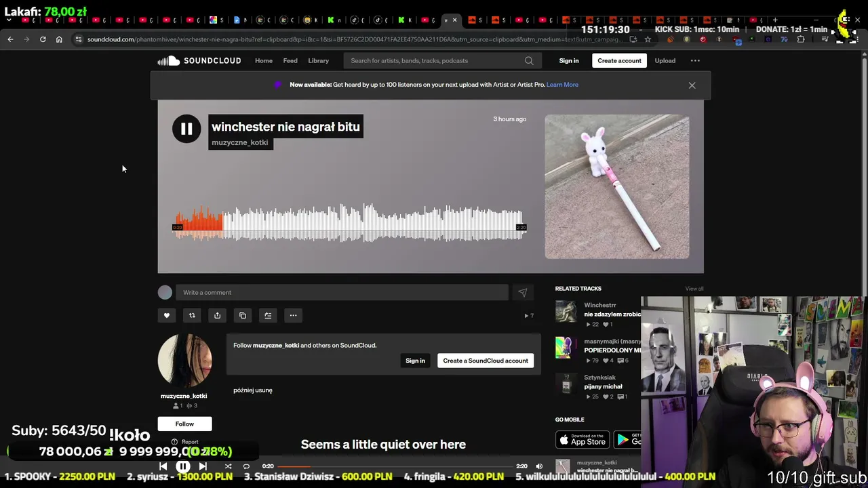The width and height of the screenshot is (868, 488).
Task: Sign in from the follow prompt panel
Action: (415, 361)
